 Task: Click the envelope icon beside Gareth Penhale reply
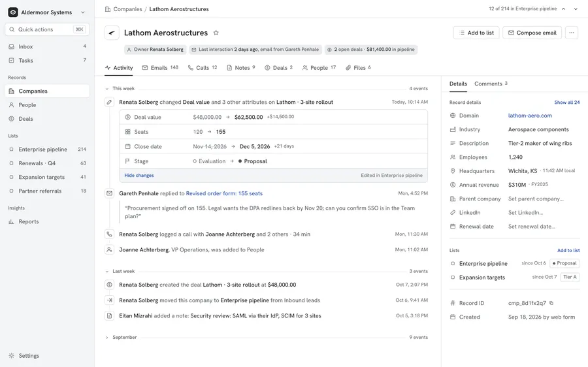click(109, 193)
